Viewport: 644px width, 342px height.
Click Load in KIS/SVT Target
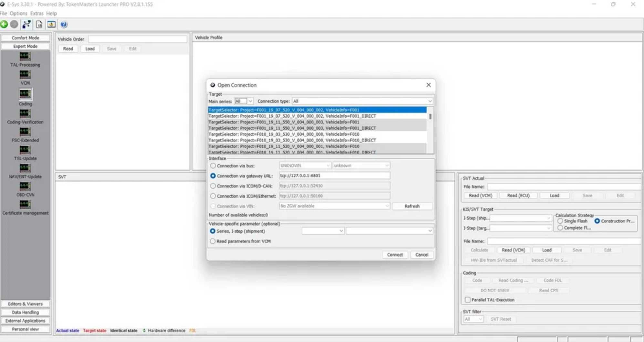coord(547,250)
